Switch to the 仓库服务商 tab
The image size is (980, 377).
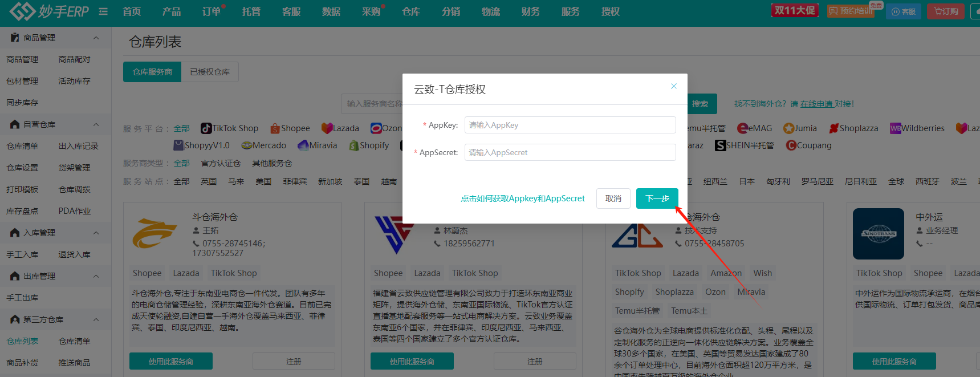tap(152, 72)
